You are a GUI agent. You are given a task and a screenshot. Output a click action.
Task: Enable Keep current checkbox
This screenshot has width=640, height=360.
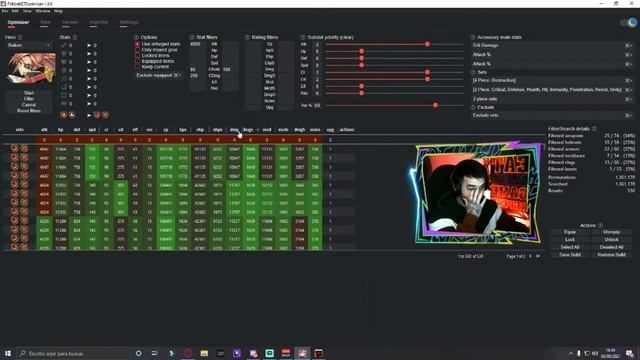(138, 67)
